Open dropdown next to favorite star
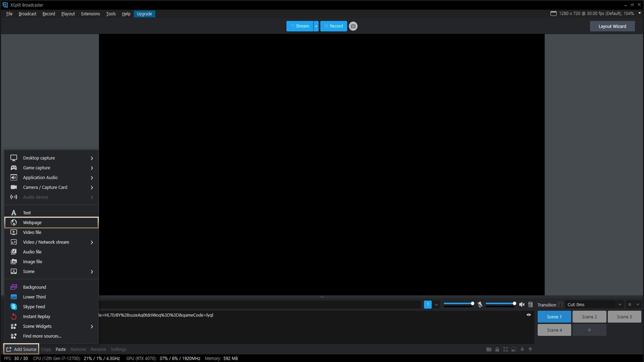This screenshot has width=644, height=362. [638, 304]
